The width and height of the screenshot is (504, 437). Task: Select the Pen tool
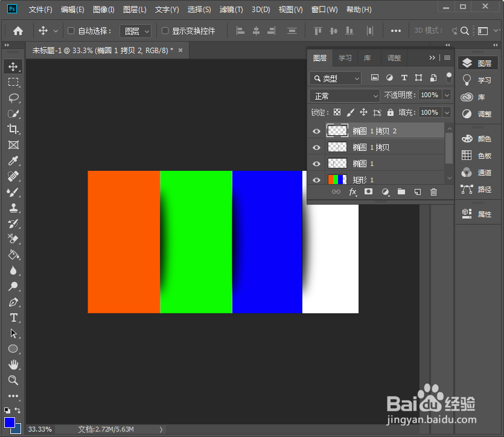[x=13, y=302]
